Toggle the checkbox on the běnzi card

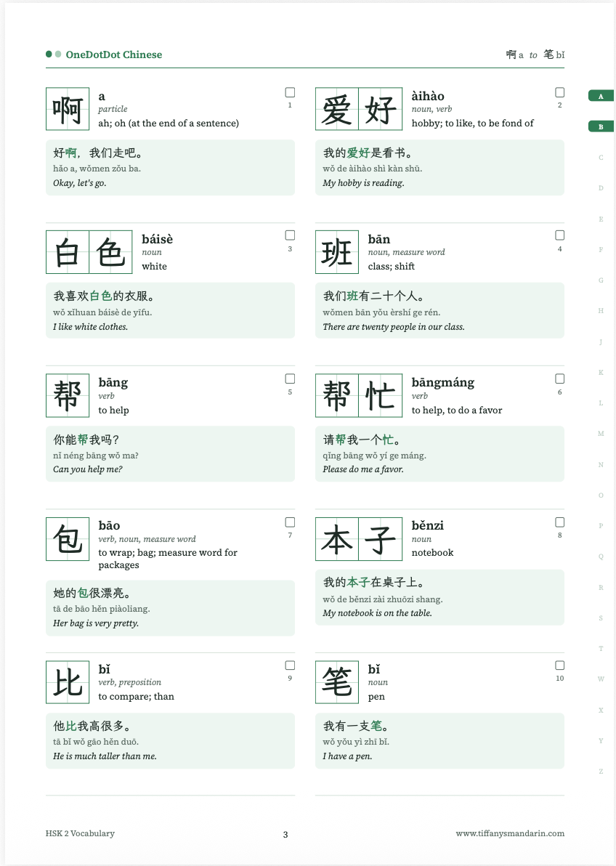click(559, 522)
